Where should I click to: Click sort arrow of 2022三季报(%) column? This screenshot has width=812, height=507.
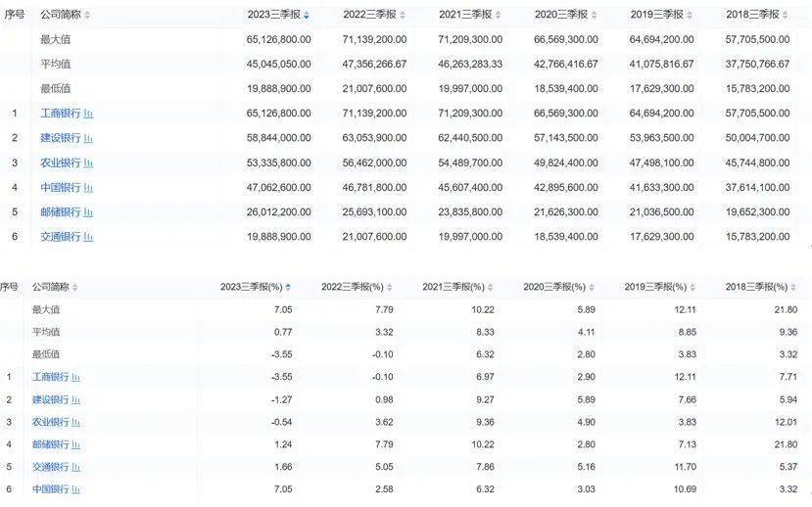[x=389, y=287]
